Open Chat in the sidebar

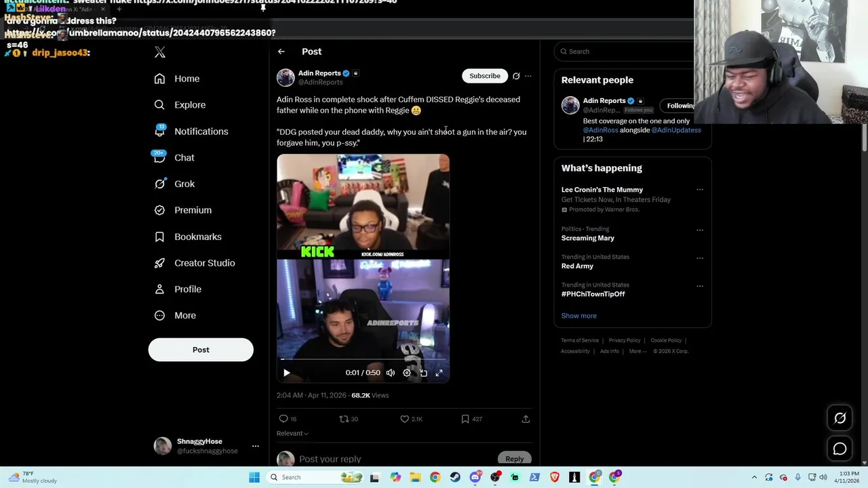click(x=174, y=157)
